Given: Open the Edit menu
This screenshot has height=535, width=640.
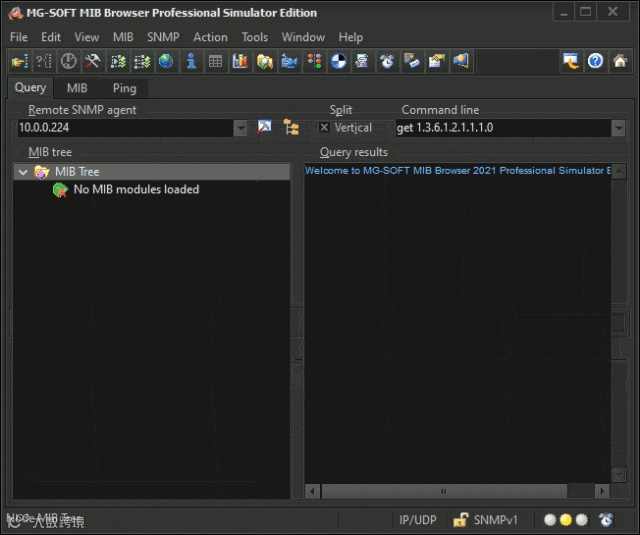Looking at the screenshot, I should [x=51, y=37].
